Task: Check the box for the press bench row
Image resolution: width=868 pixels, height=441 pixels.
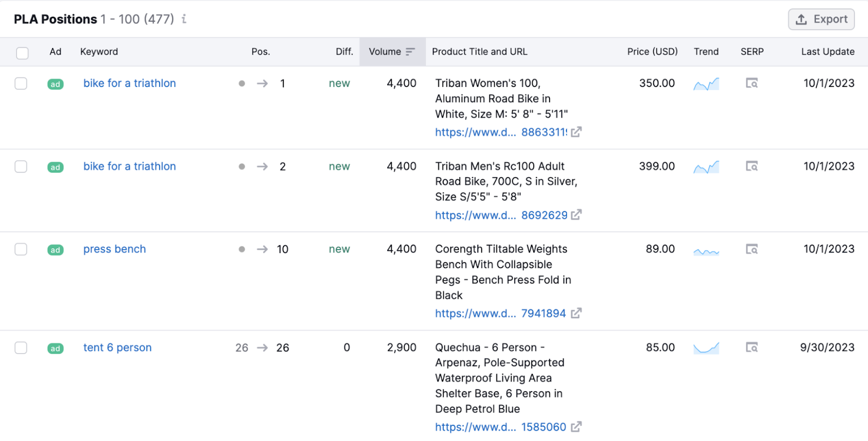Action: (21, 249)
